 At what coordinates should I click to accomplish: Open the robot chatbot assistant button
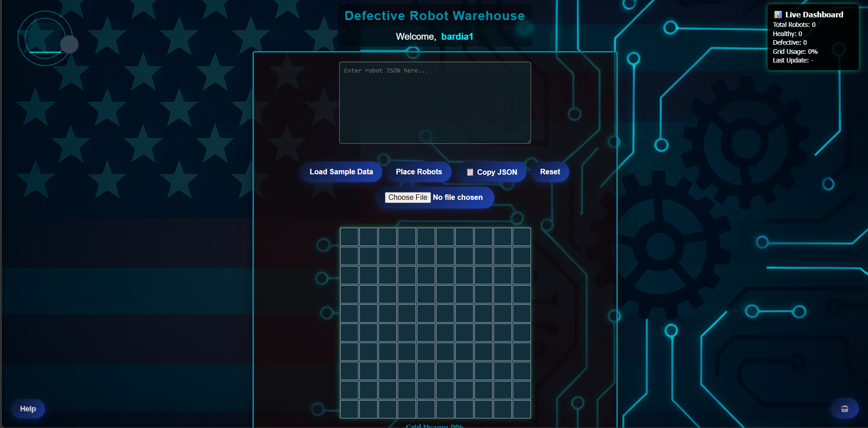pos(844,408)
